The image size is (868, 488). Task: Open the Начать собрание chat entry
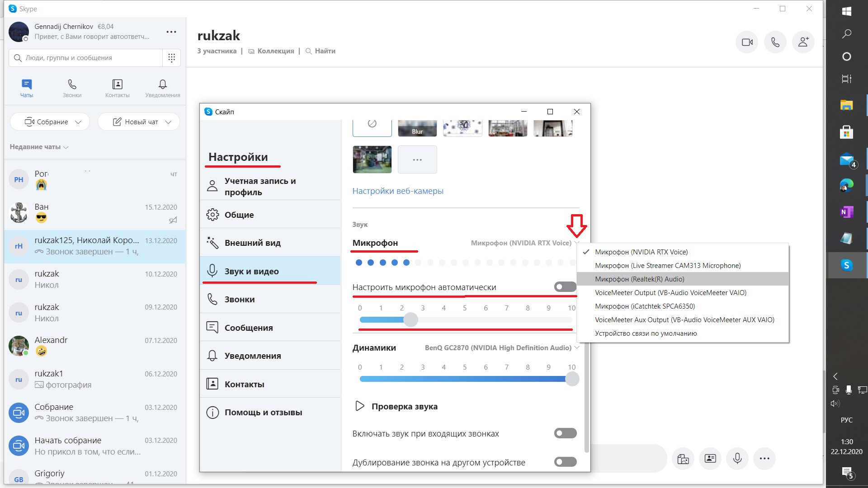point(95,446)
